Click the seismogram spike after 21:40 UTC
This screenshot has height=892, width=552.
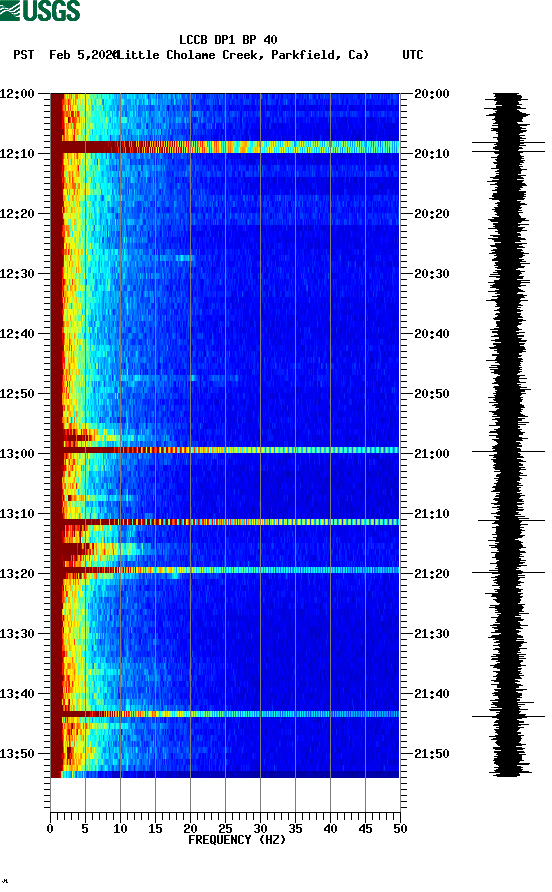tap(508, 716)
